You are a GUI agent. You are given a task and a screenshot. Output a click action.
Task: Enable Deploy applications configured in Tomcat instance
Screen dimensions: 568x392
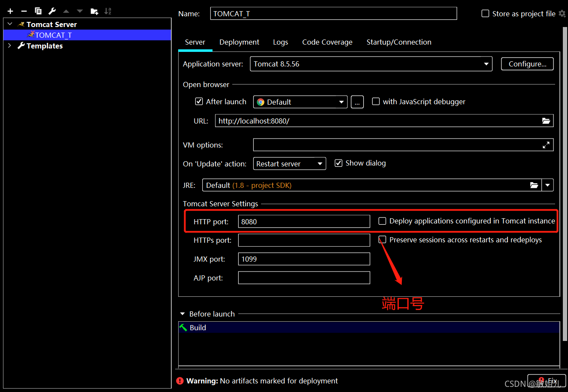tap(383, 221)
